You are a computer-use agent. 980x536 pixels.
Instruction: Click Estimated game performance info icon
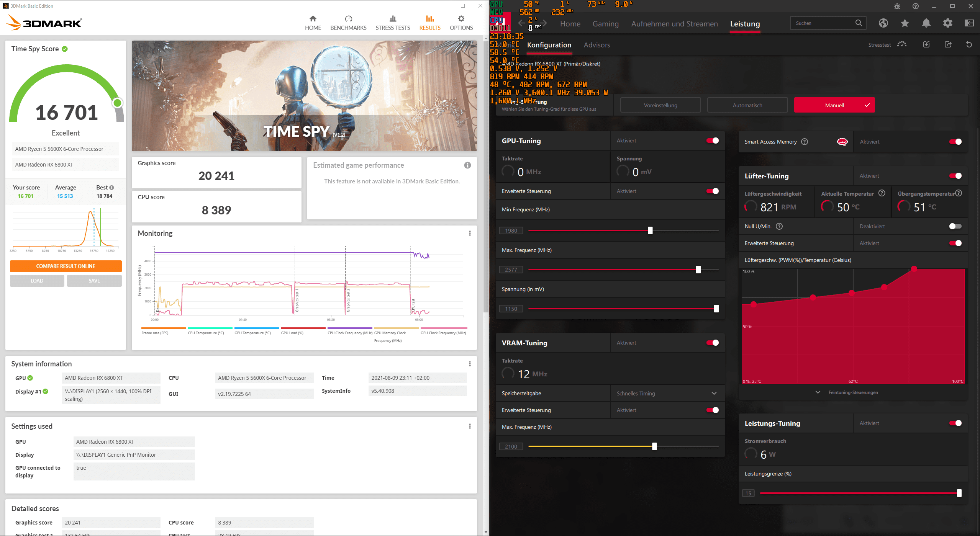point(467,165)
